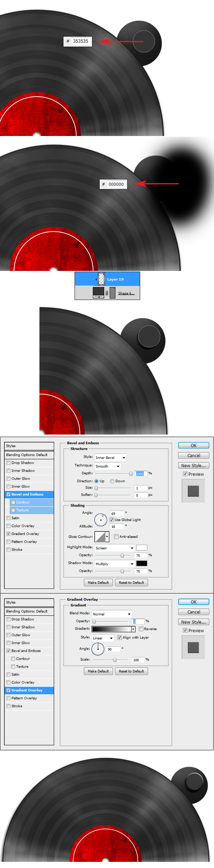Screen dimensions: 214x868
Task: Click Make Default in Bevel and Emboss settings
Action: pos(98,582)
